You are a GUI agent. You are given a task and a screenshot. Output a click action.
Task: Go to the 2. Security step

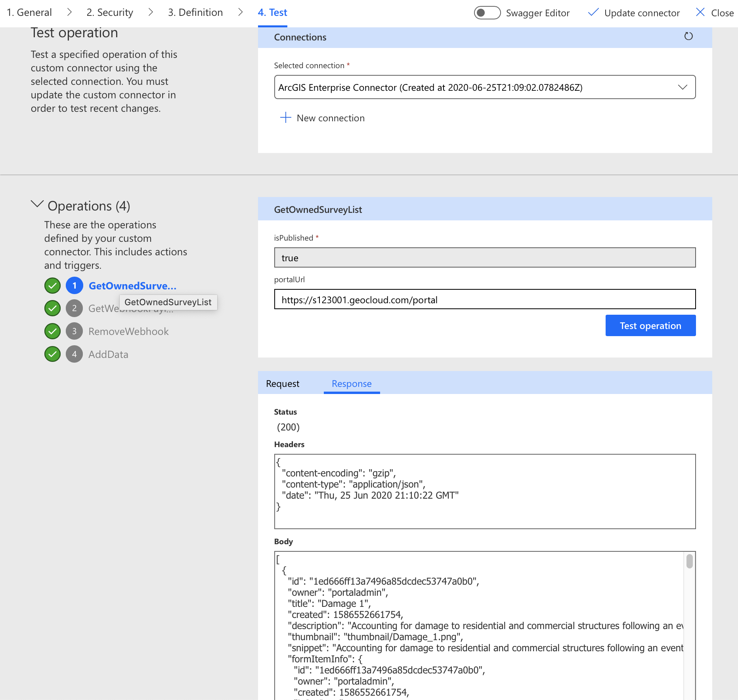click(x=110, y=12)
